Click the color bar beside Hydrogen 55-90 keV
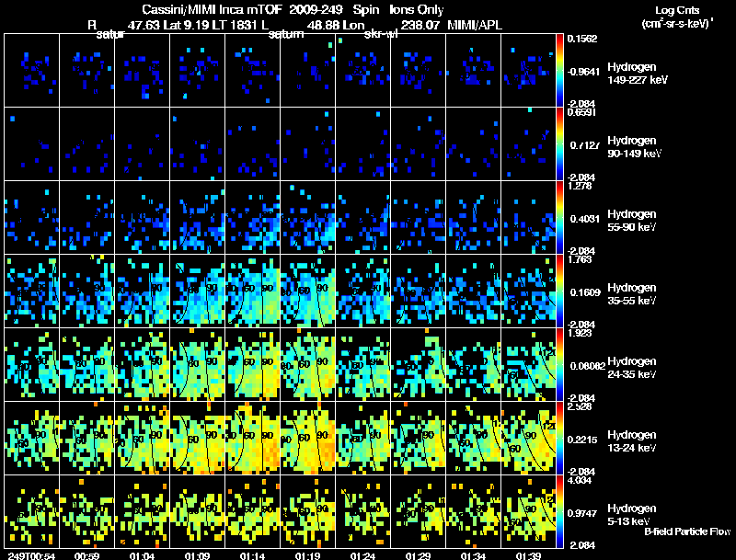736x560 pixels. pyautogui.click(x=559, y=218)
